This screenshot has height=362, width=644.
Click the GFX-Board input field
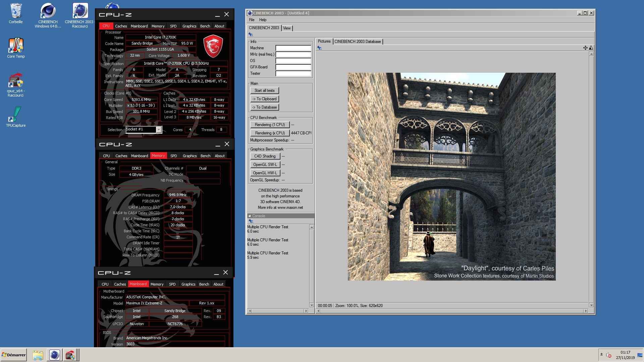[293, 67]
